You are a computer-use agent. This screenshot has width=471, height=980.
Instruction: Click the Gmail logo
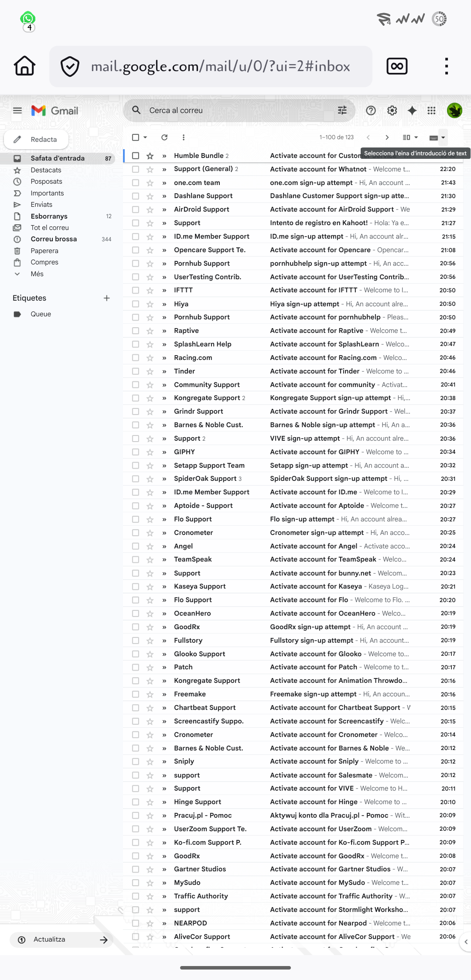coord(55,111)
